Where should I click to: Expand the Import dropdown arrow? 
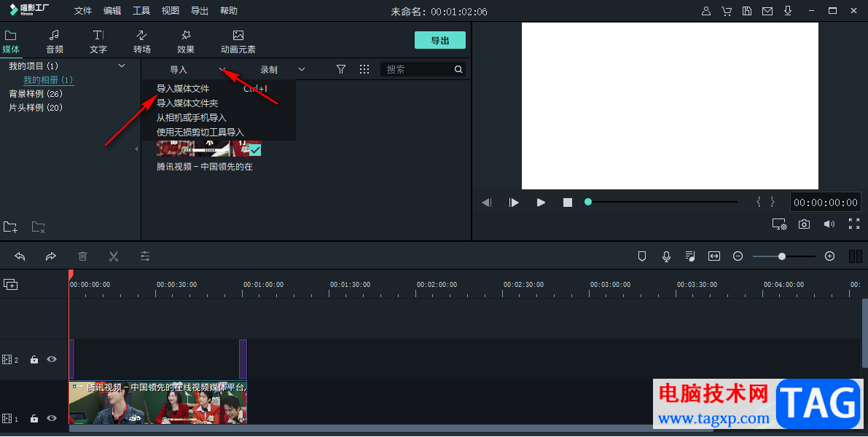tap(222, 69)
